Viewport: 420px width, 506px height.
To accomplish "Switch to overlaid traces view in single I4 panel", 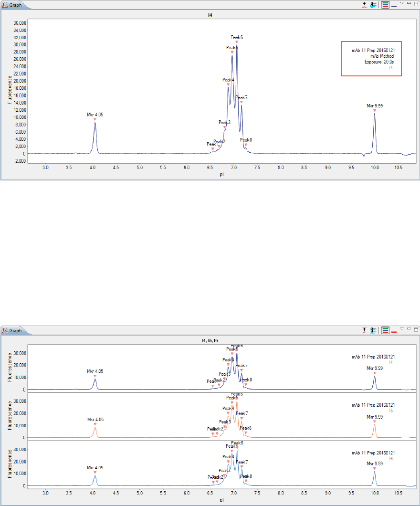I will [394, 6].
